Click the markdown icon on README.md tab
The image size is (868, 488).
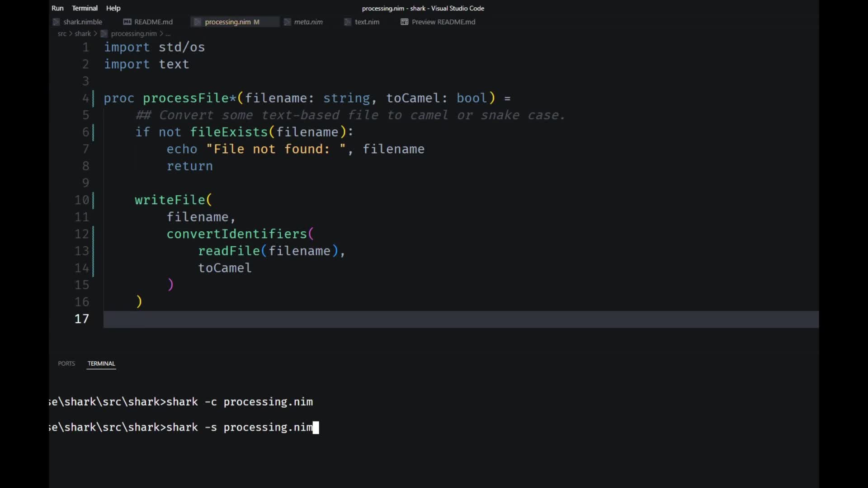click(x=127, y=22)
